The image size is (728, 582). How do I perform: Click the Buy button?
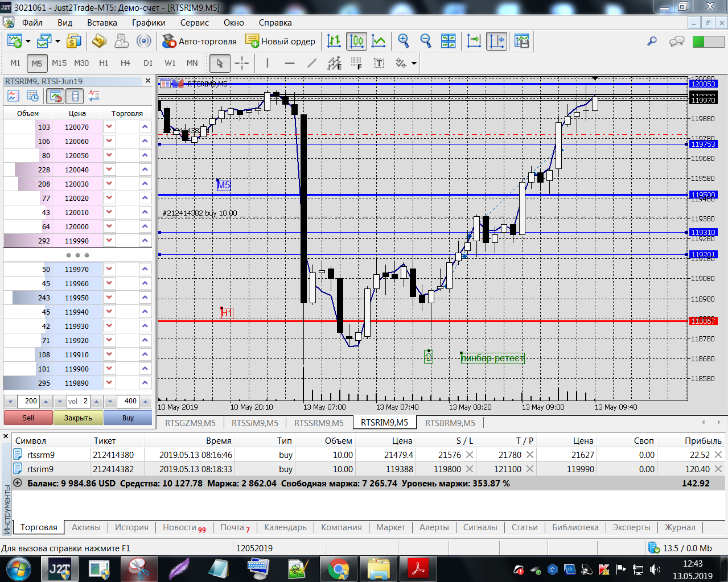pyautogui.click(x=128, y=418)
